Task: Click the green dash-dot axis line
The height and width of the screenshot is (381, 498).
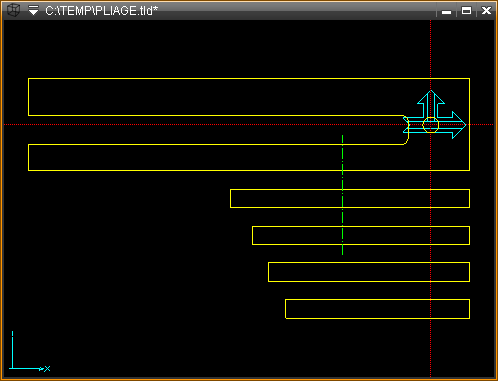Action: (342, 195)
